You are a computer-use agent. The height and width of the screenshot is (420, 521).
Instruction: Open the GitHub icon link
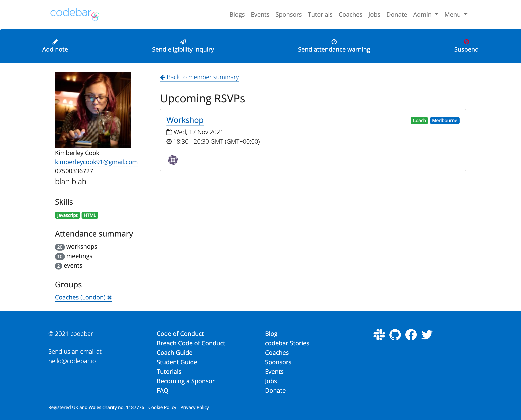tap(395, 335)
